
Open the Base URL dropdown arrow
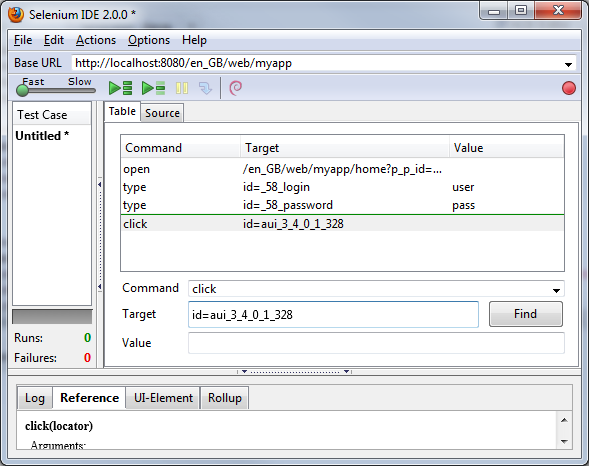(568, 65)
